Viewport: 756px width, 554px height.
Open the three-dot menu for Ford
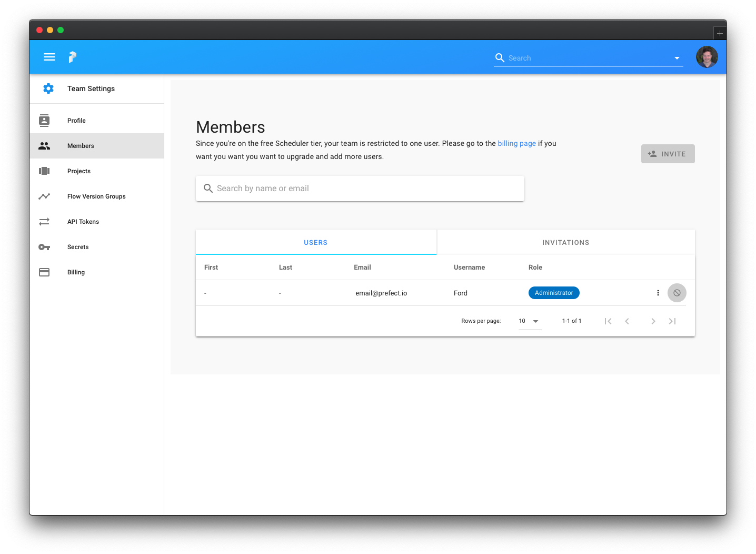658,293
